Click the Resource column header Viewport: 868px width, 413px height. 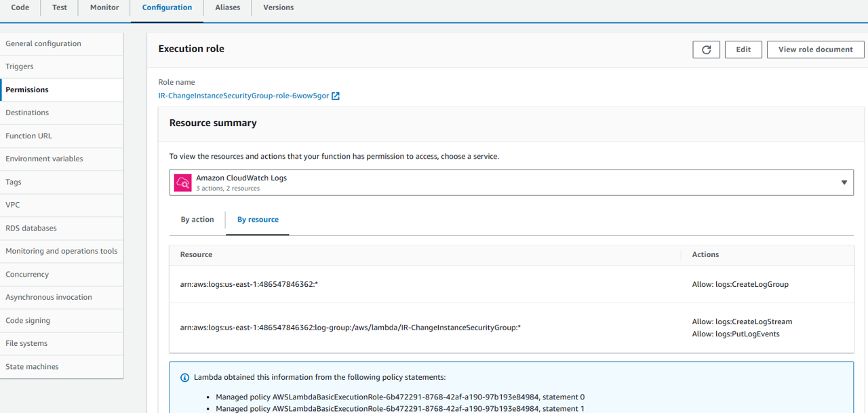[x=196, y=254]
